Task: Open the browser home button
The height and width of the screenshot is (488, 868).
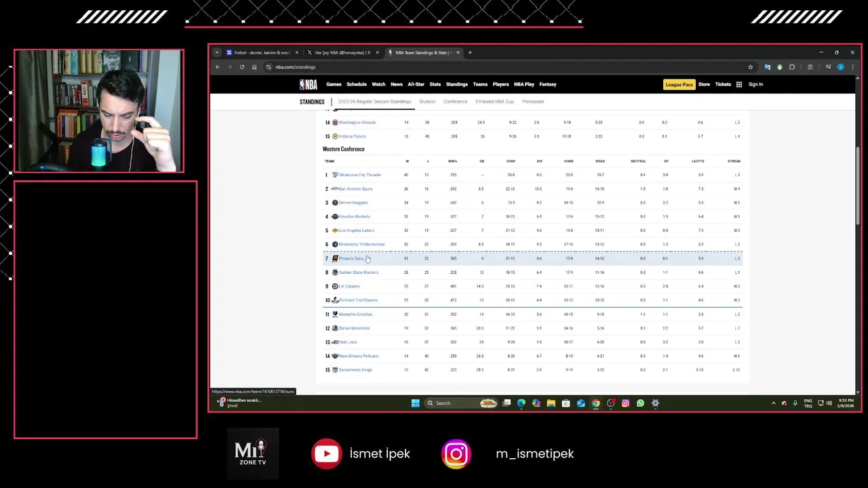Action: pos(254,67)
